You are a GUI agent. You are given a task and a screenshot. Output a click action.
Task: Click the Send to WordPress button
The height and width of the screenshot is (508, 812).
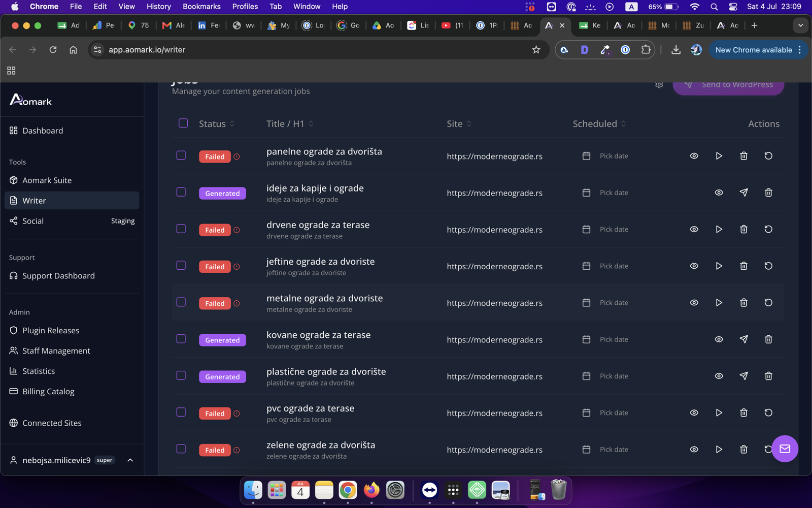(728, 86)
